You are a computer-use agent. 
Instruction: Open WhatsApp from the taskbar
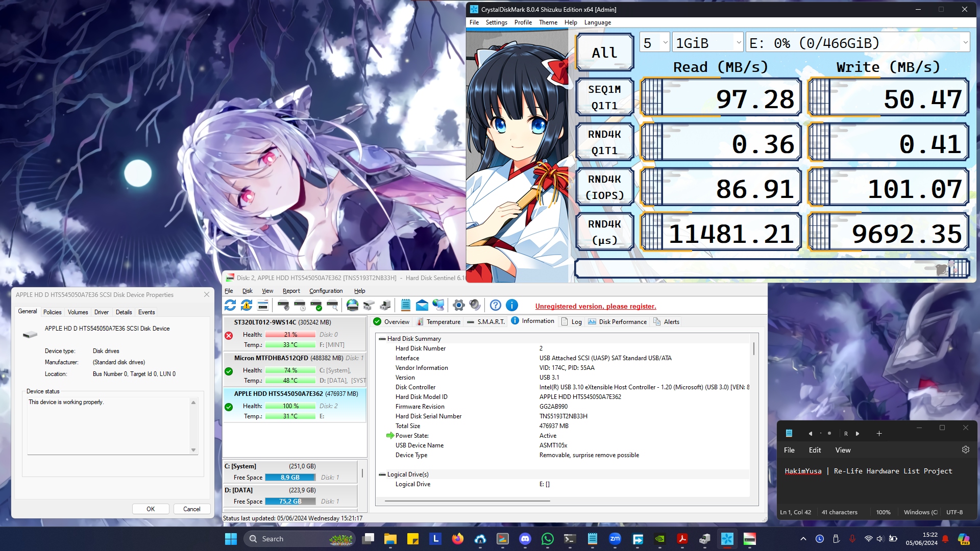tap(548, 539)
